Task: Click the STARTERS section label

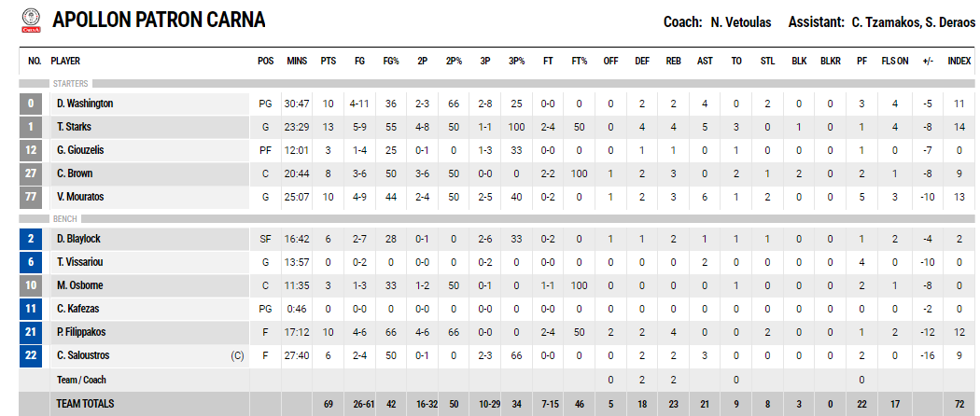Action: (71, 84)
